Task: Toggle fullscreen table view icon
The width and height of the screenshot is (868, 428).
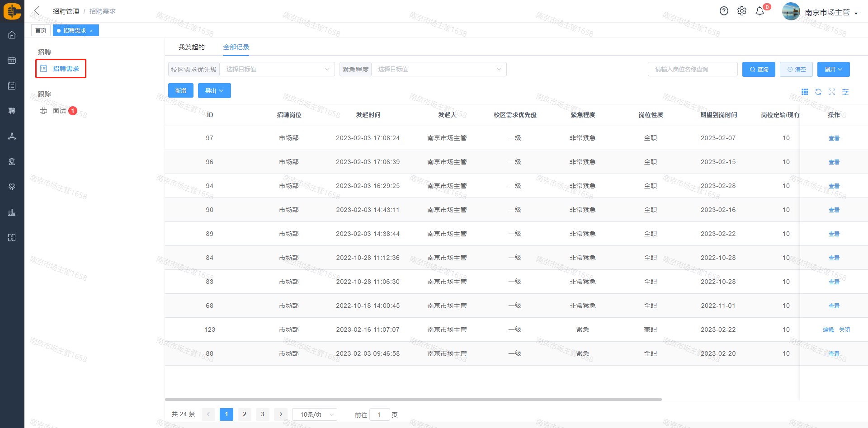Action: tap(832, 92)
